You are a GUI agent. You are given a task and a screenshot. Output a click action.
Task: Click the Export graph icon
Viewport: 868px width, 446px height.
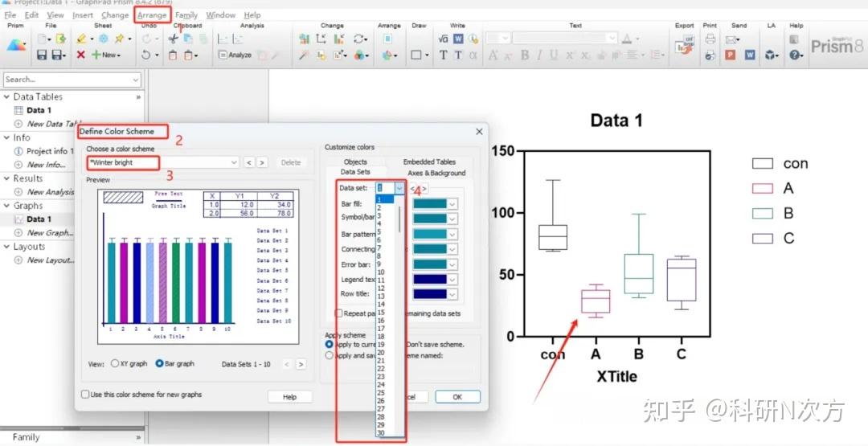pos(685,45)
